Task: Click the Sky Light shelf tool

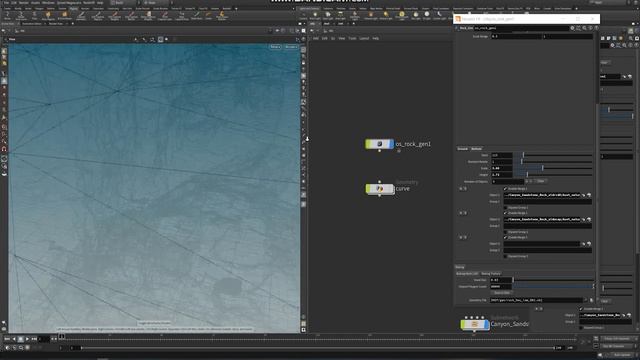Action: (x=416, y=16)
